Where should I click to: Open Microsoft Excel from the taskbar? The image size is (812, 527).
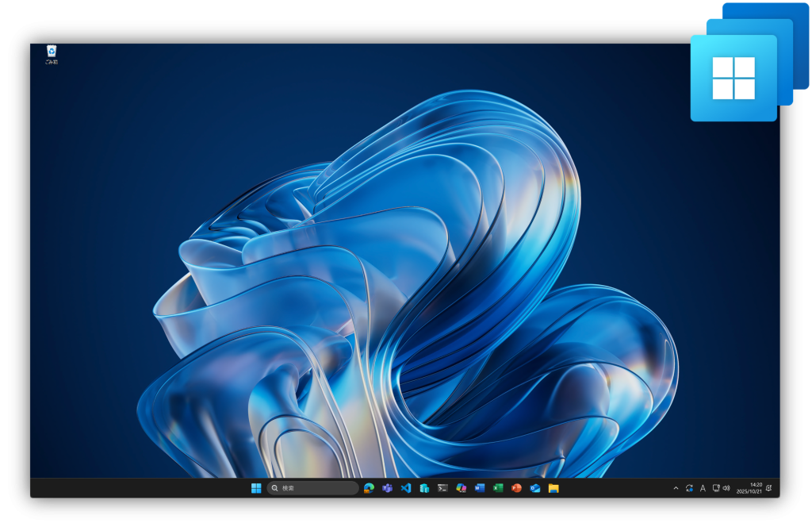[x=498, y=488]
